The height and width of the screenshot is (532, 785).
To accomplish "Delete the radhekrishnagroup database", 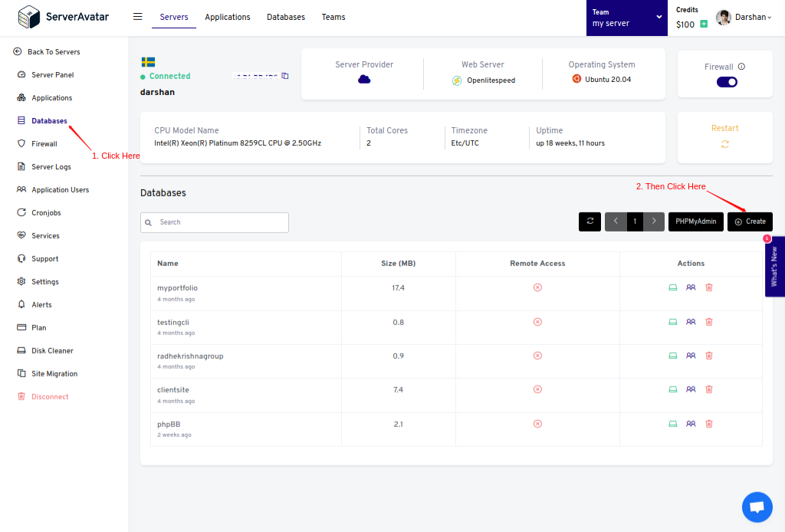I will tap(709, 356).
